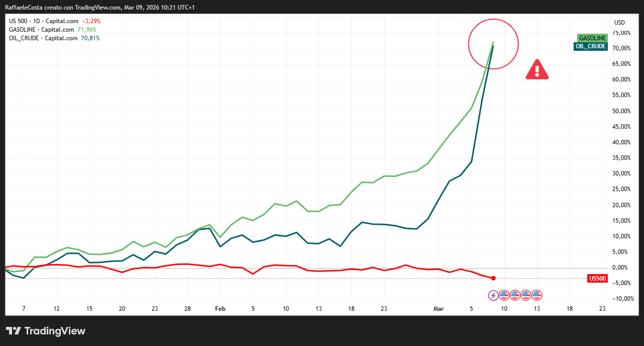Click the red warning triangle icon
This screenshot has height=346, width=644.
(x=537, y=70)
